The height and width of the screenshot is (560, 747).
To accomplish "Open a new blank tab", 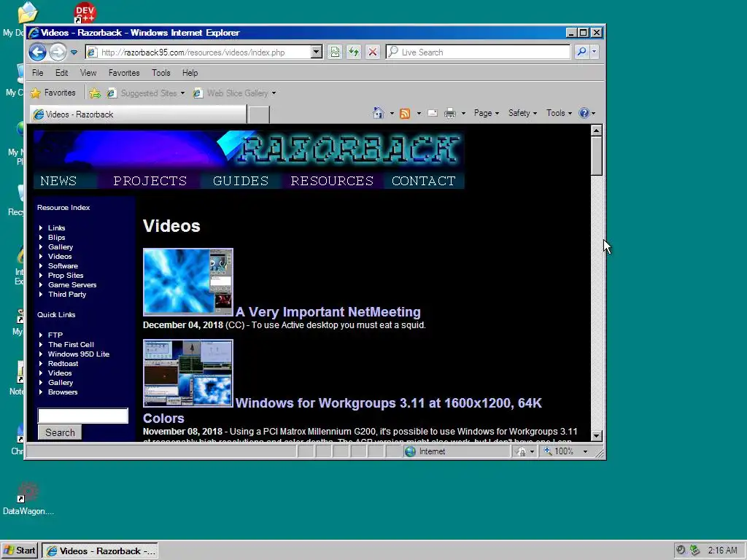I will tap(259, 114).
